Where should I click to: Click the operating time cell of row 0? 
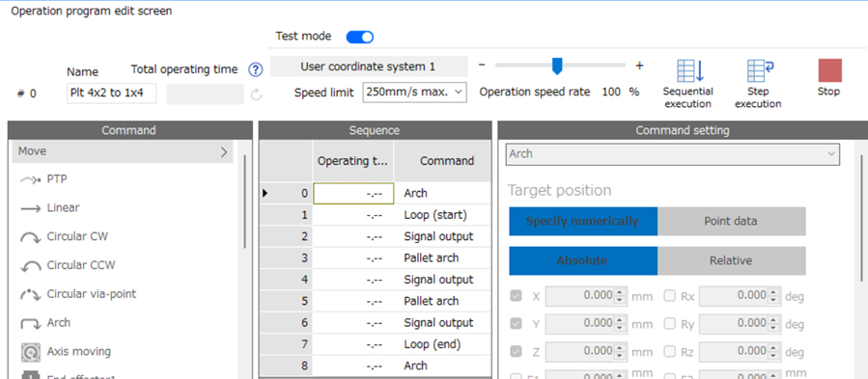pos(353,194)
